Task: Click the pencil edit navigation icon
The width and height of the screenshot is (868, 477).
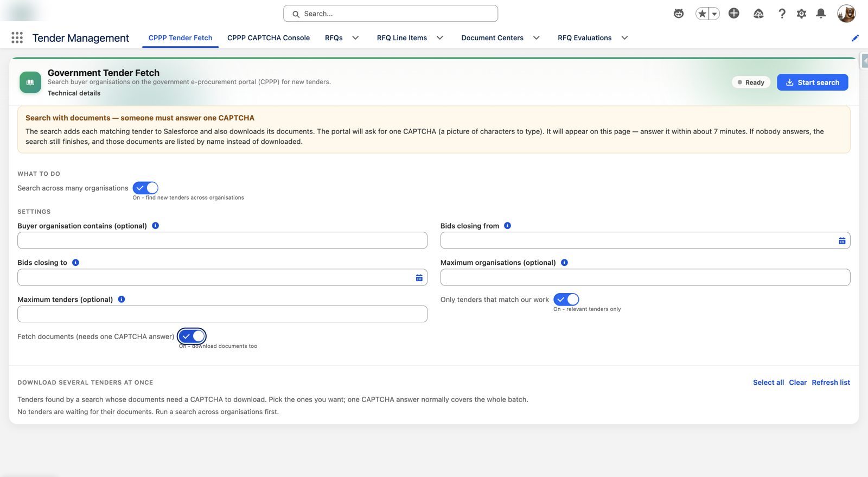Action: click(855, 38)
